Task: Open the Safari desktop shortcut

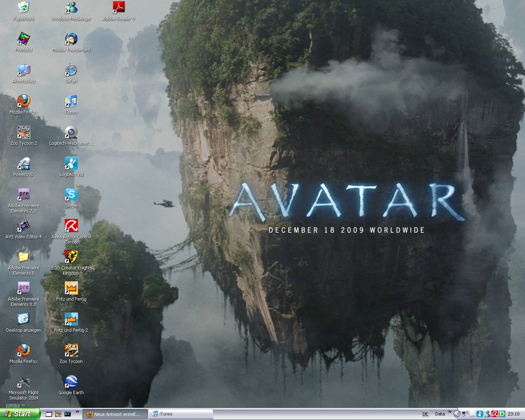Action: point(71,73)
